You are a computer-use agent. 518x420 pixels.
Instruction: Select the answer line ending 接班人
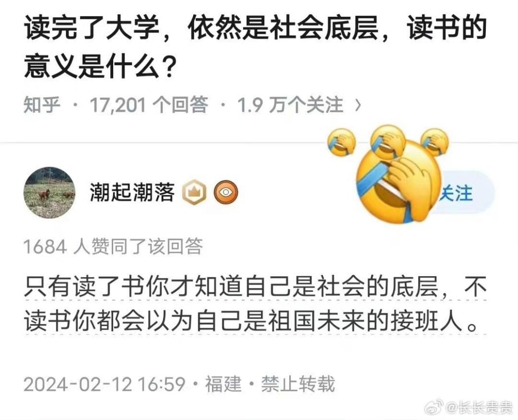tap(251, 321)
